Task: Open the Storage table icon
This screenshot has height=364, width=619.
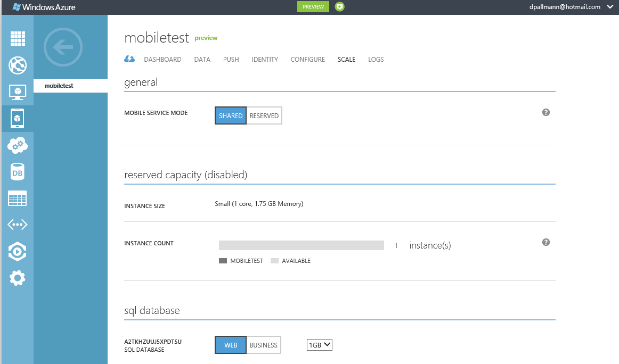Action: [x=18, y=198]
